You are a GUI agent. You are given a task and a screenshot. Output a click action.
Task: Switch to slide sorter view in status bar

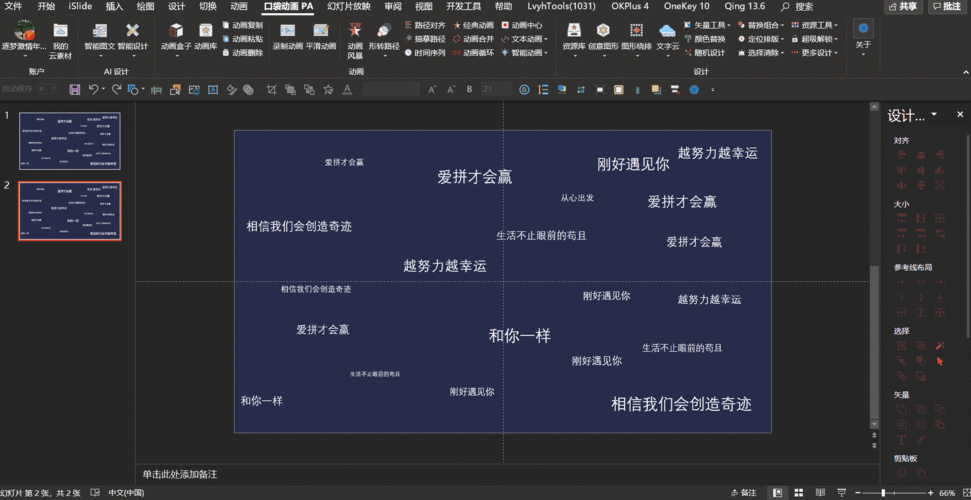(799, 493)
